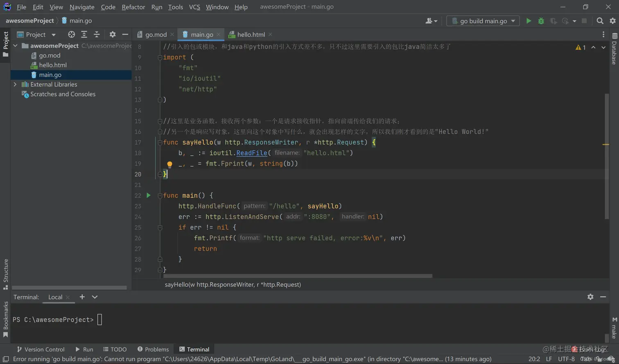This screenshot has height=364, width=619.
Task: Open the Run tool window
Action: [84, 349]
